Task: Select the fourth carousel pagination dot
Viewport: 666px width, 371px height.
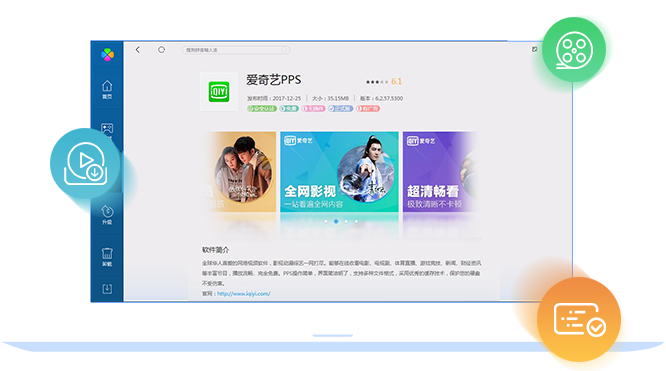Action: [x=356, y=221]
